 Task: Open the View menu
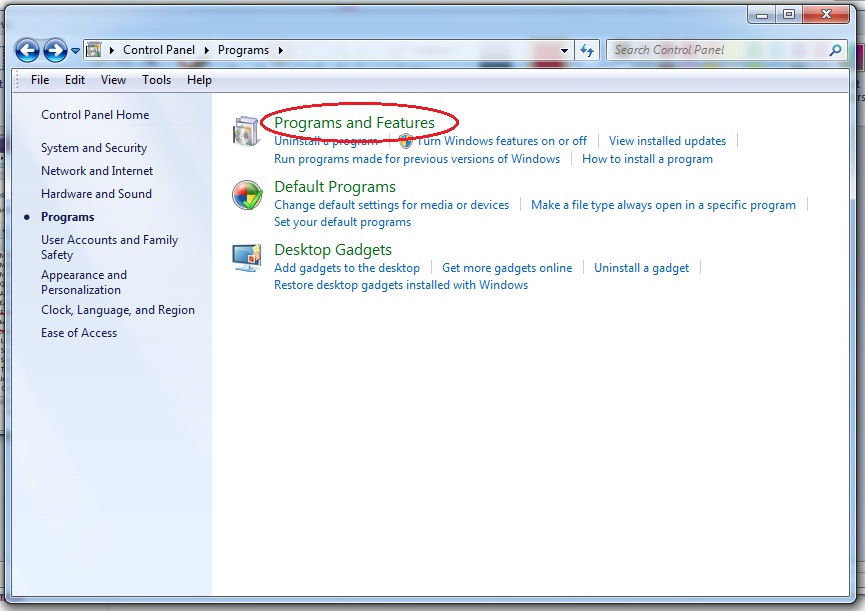point(113,80)
